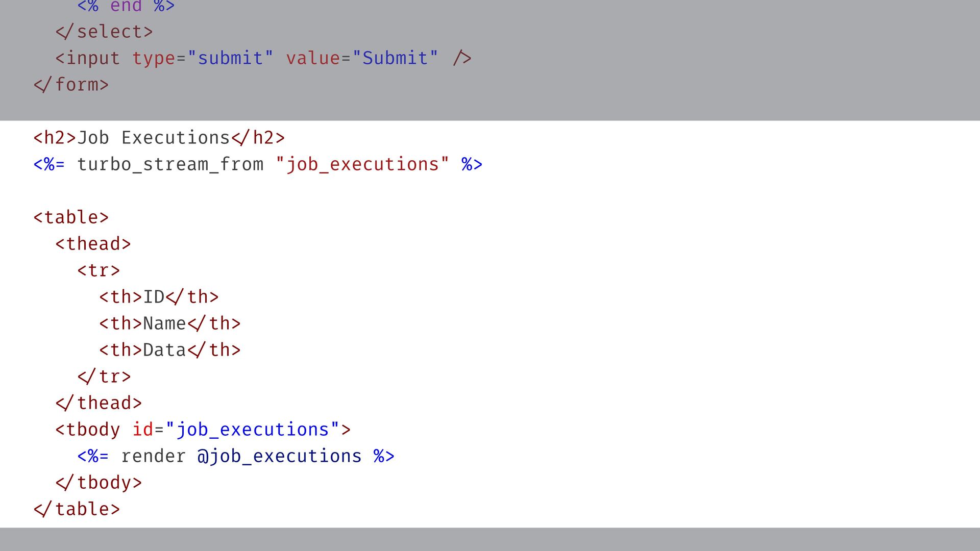Click the closing select tag
The image size is (980, 551).
point(104,32)
